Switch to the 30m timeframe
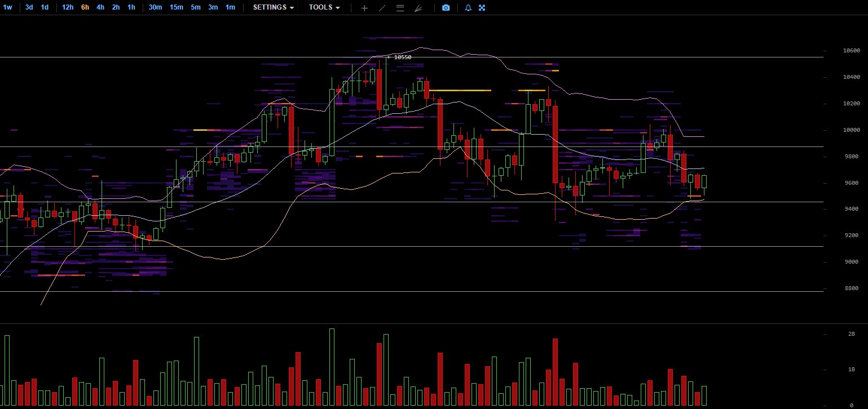 pyautogui.click(x=156, y=8)
